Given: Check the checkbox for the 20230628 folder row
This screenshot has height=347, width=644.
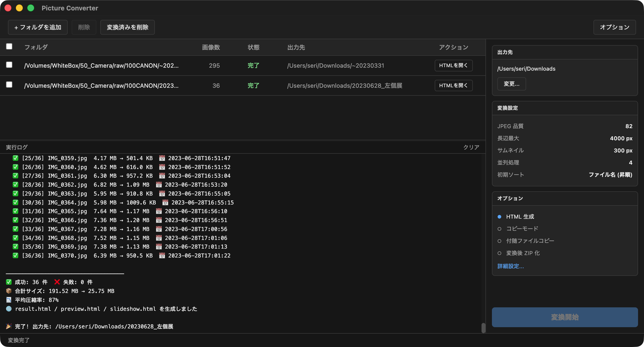Looking at the screenshot, I should 9,85.
